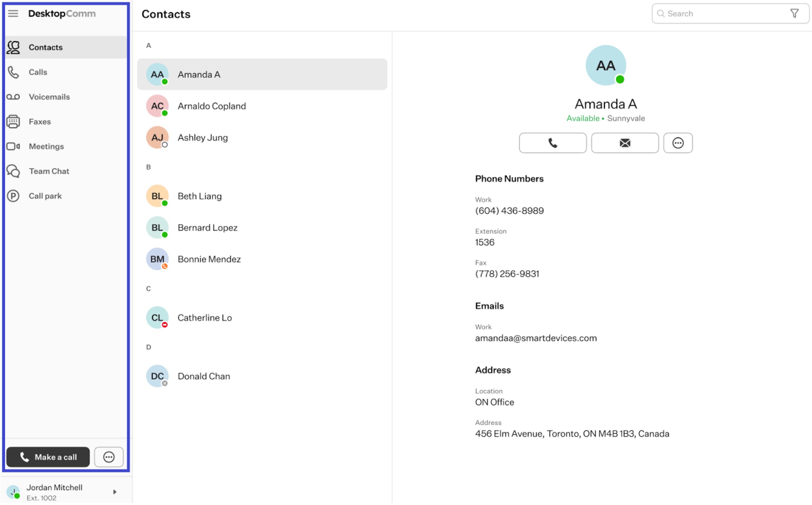Click the phone call button in contact details
Viewport: 812px width, 505px height.
553,143
